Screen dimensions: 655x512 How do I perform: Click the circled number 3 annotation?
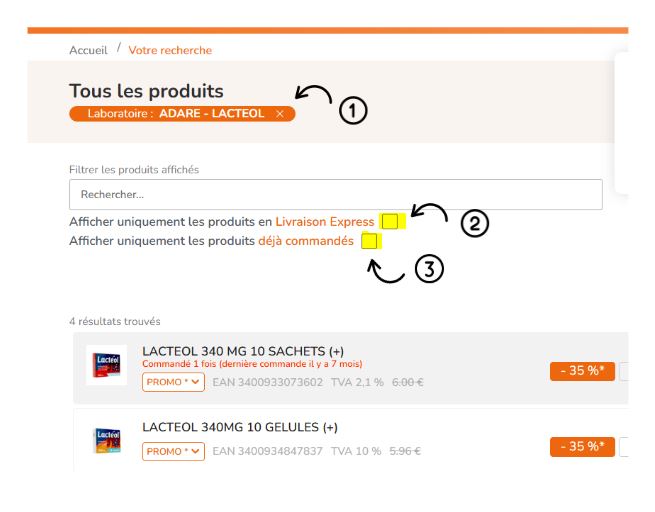click(428, 269)
